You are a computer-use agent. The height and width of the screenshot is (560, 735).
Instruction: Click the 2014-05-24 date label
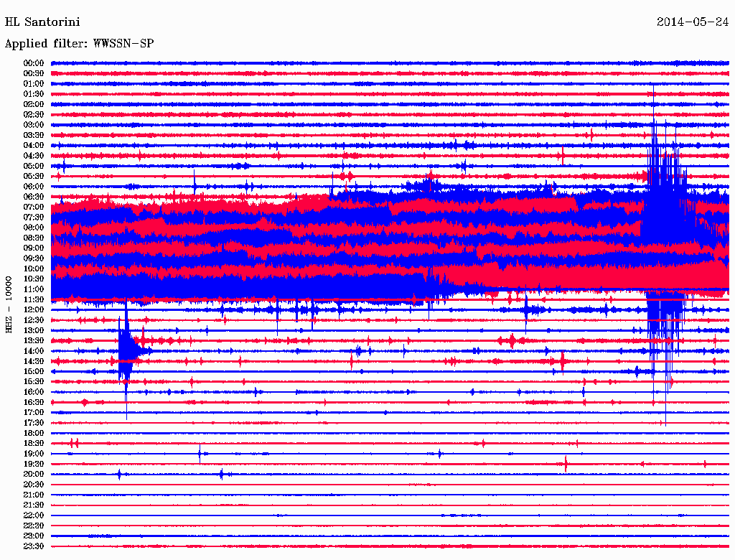pyautogui.click(x=692, y=22)
